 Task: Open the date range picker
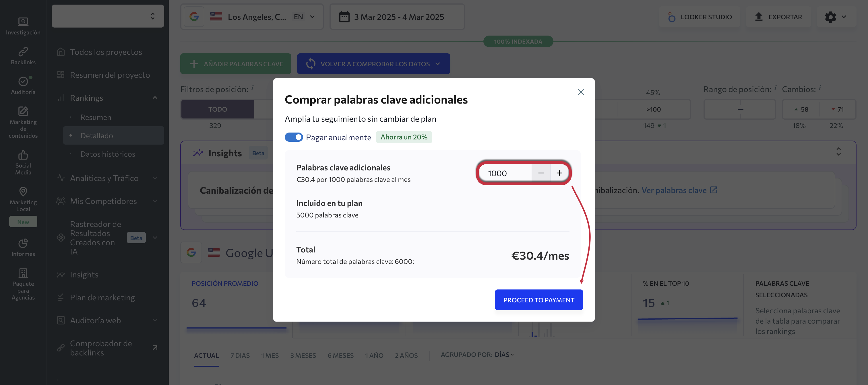pyautogui.click(x=397, y=17)
